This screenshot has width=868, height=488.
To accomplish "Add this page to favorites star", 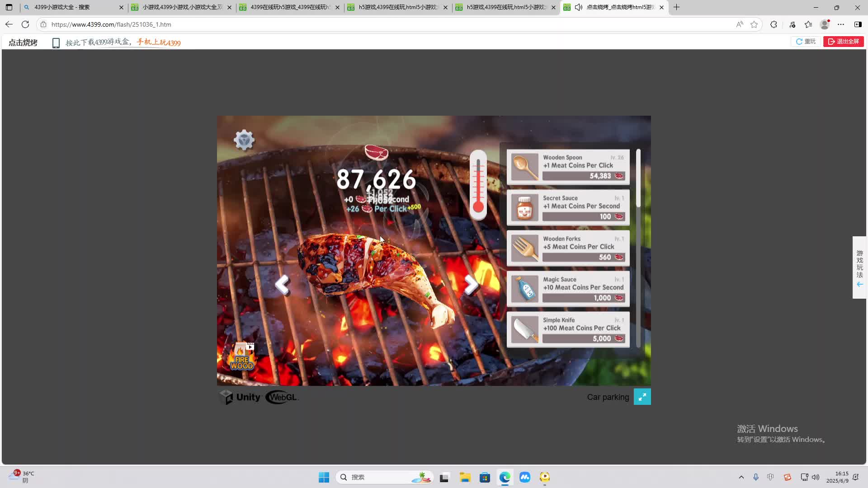I will tap(754, 24).
